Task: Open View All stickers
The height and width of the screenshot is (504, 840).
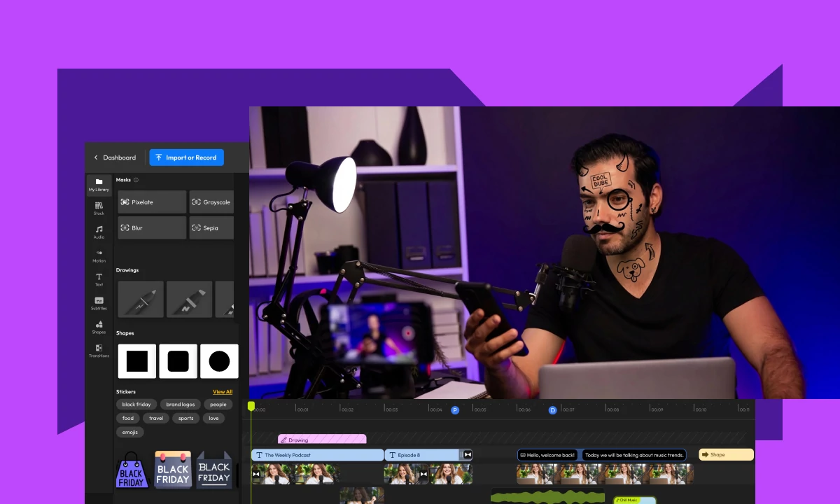Action: click(x=222, y=391)
